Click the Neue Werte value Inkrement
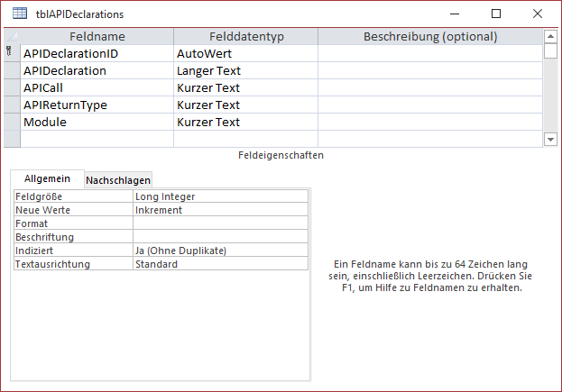Viewport: 562px width, 392px height. [220, 210]
